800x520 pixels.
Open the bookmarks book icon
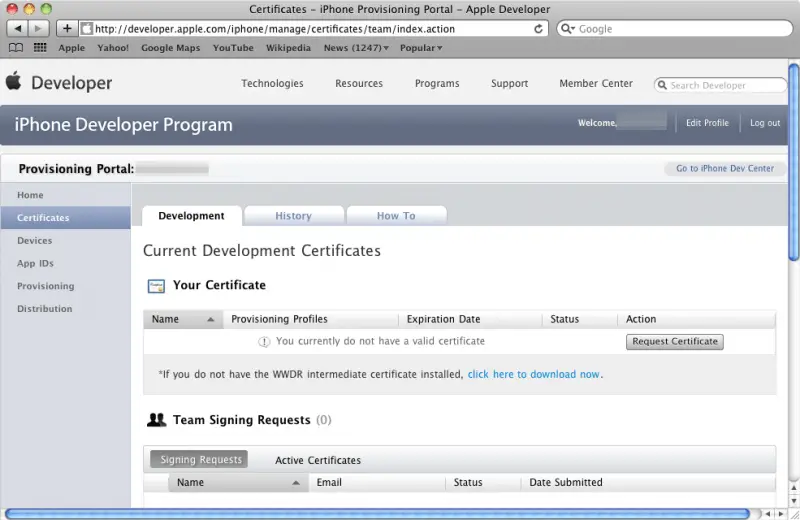[16, 48]
